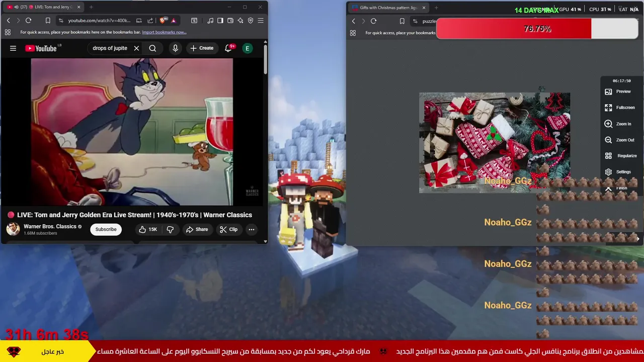
Task: Click the Share button below the video
Action: tap(197, 229)
